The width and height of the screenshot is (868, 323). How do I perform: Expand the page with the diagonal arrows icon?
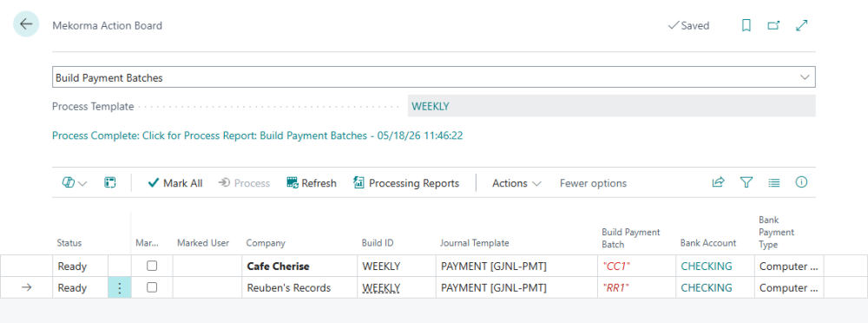coord(801,25)
